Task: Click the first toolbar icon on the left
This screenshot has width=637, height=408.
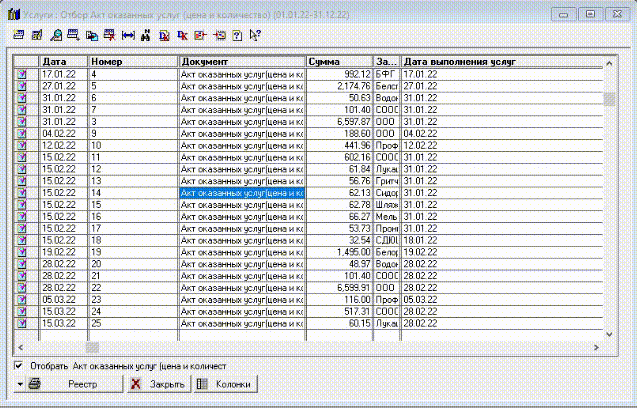Action: tap(19, 35)
